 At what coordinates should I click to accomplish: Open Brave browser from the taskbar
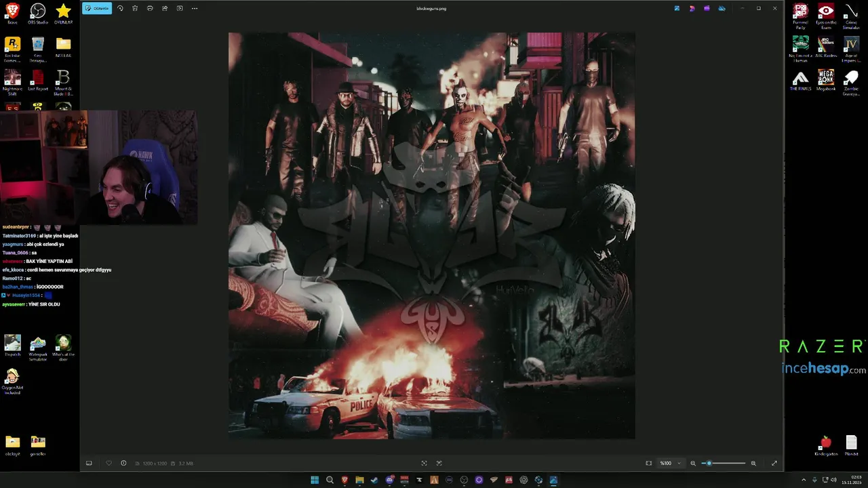(x=344, y=480)
